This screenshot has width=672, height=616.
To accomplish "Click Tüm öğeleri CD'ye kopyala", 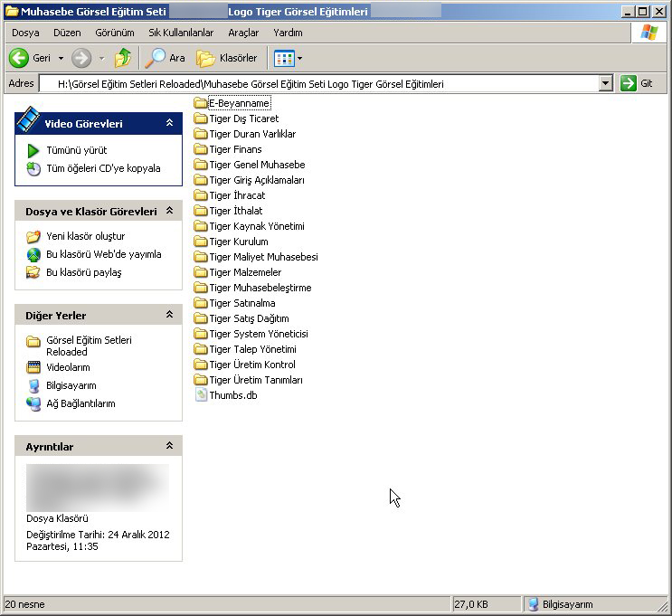I will [x=103, y=168].
